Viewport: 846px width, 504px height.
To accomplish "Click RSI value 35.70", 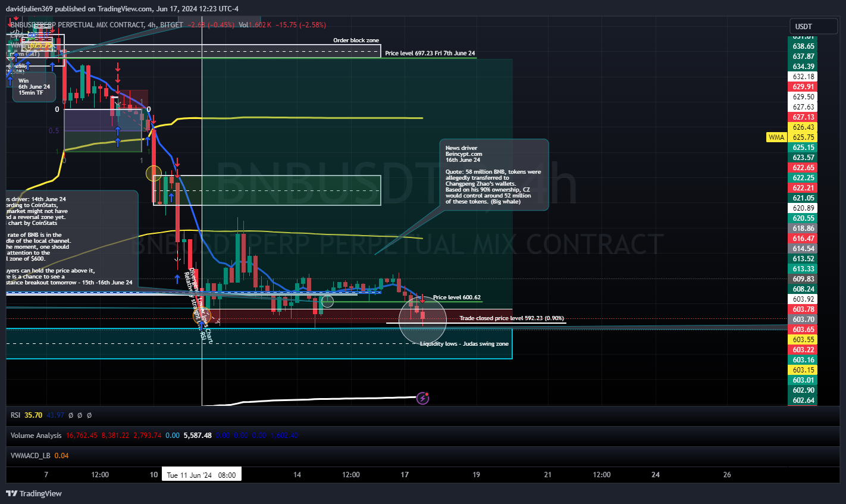I will pos(33,415).
